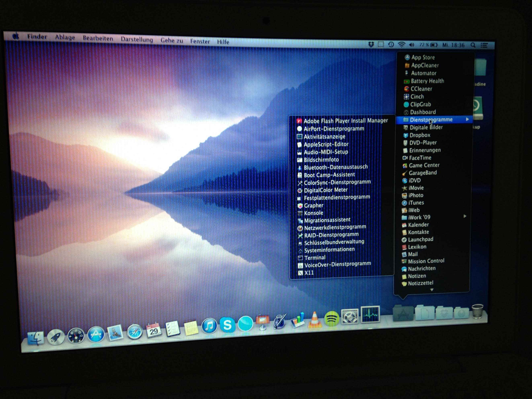The width and height of the screenshot is (532, 399).
Task: Expand the iWork '09 submenu arrow
Action: tap(465, 216)
